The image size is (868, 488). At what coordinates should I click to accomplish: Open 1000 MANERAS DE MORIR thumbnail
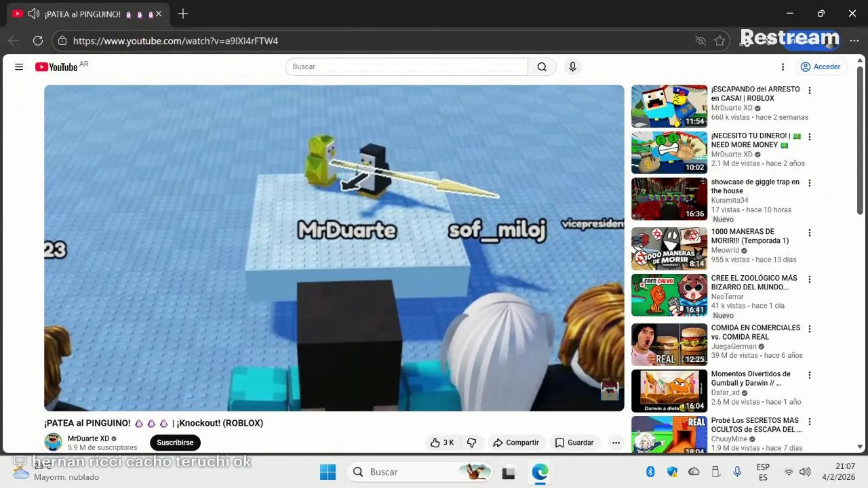[669, 249]
